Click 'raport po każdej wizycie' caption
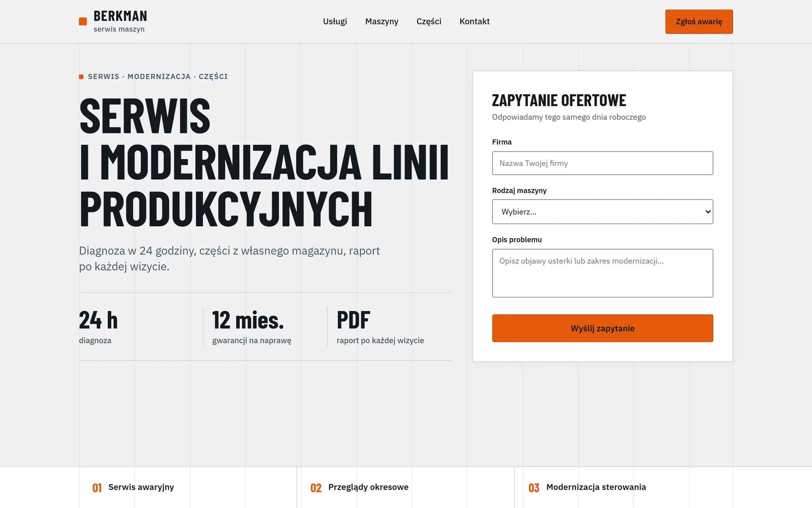 [x=380, y=341]
